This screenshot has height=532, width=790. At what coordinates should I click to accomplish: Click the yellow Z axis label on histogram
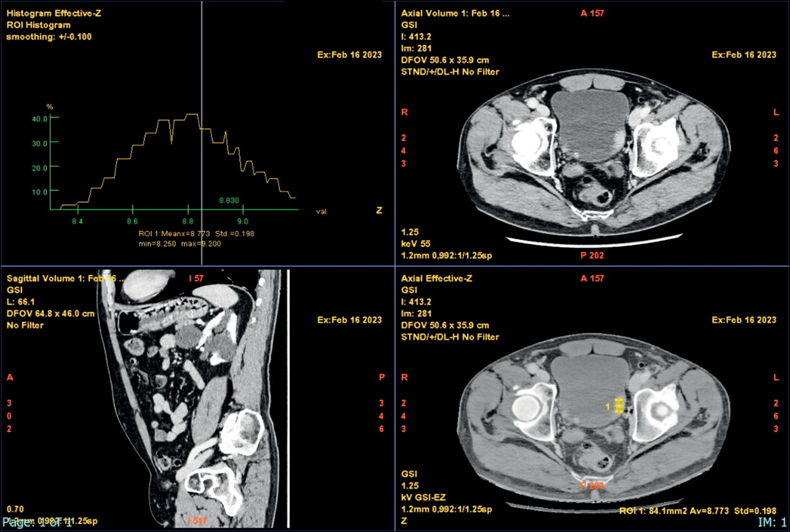[x=379, y=210]
